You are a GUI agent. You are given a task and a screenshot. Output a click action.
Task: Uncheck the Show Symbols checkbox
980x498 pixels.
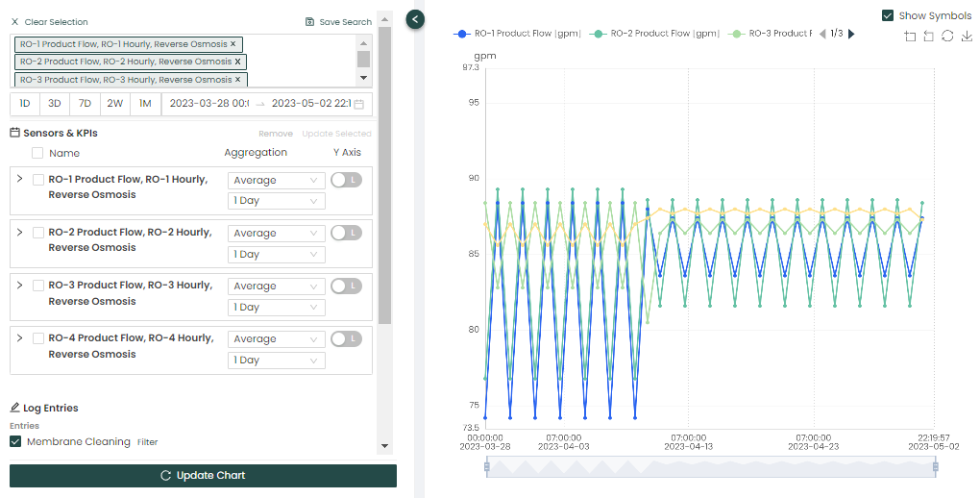click(x=888, y=15)
